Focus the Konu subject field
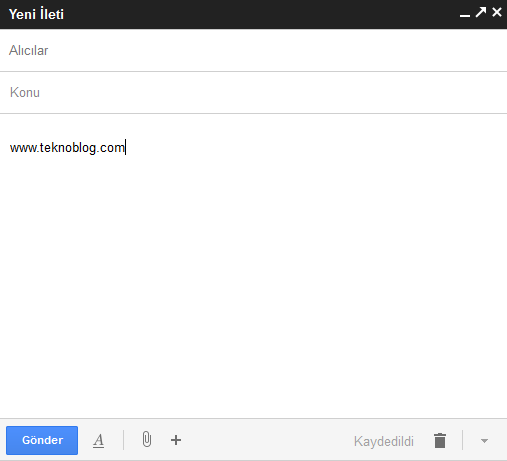This screenshot has width=507, height=461. click(253, 93)
